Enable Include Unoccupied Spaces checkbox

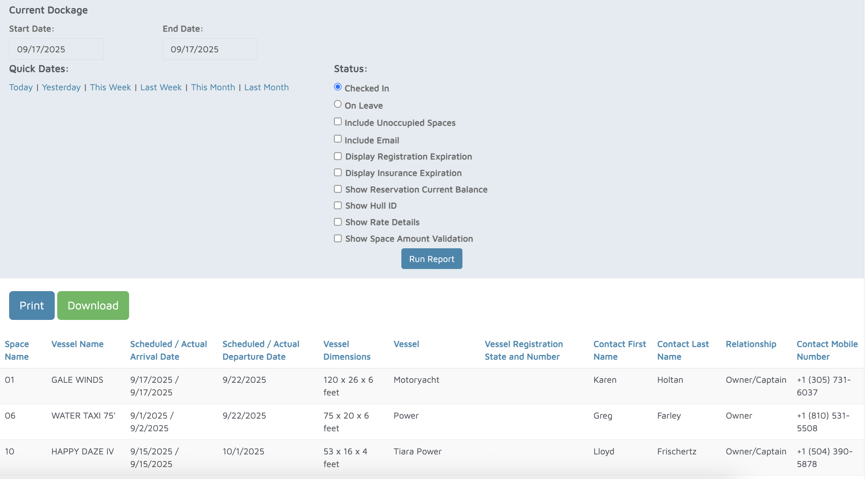(338, 122)
